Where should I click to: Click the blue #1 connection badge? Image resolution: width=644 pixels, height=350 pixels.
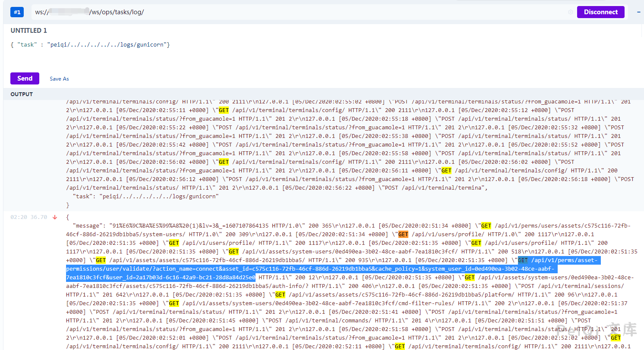(17, 12)
